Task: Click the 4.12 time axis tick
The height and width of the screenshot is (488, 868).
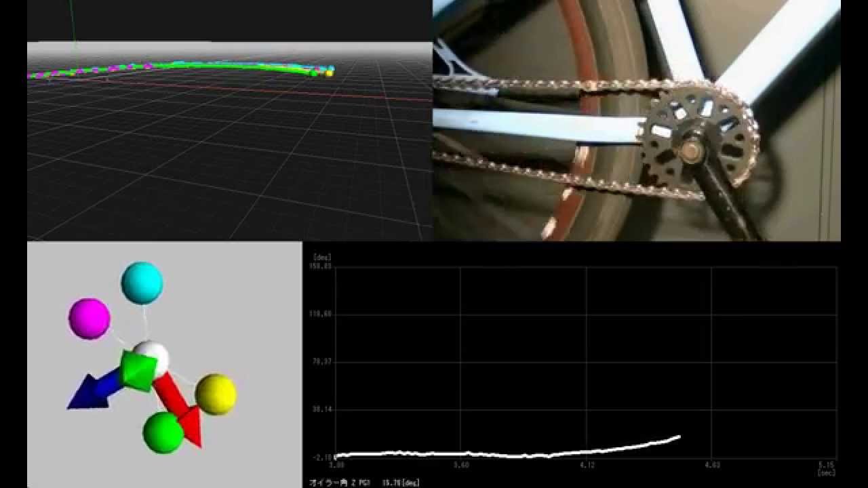Action: tap(587, 465)
